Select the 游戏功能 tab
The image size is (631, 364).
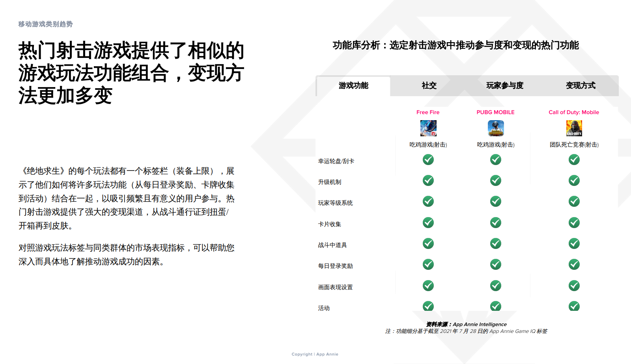click(353, 85)
